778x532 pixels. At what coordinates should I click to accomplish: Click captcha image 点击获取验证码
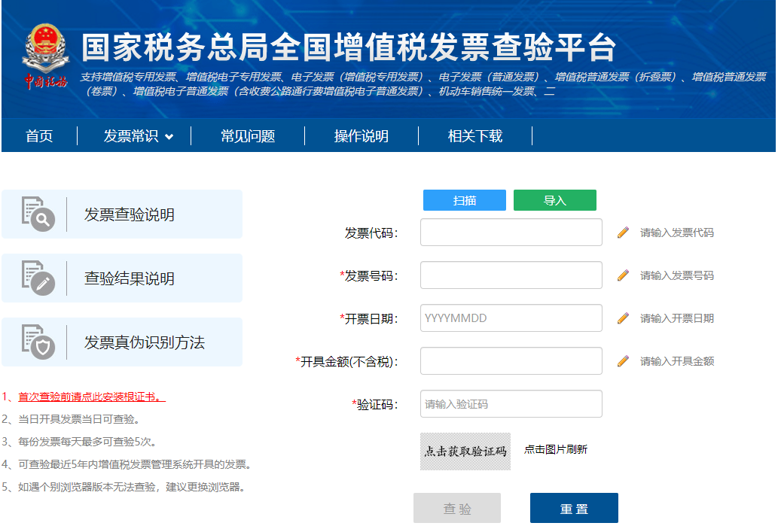pyautogui.click(x=465, y=451)
